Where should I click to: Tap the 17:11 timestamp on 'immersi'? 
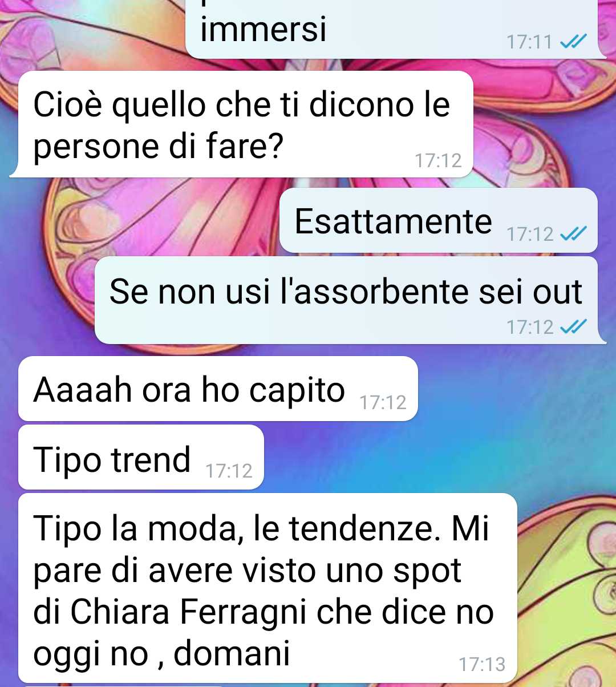pos(529,42)
